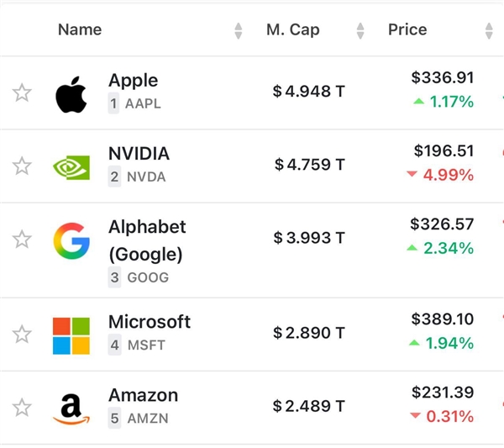Sort the table by Name arrows
The image size is (504, 448).
pyautogui.click(x=239, y=31)
